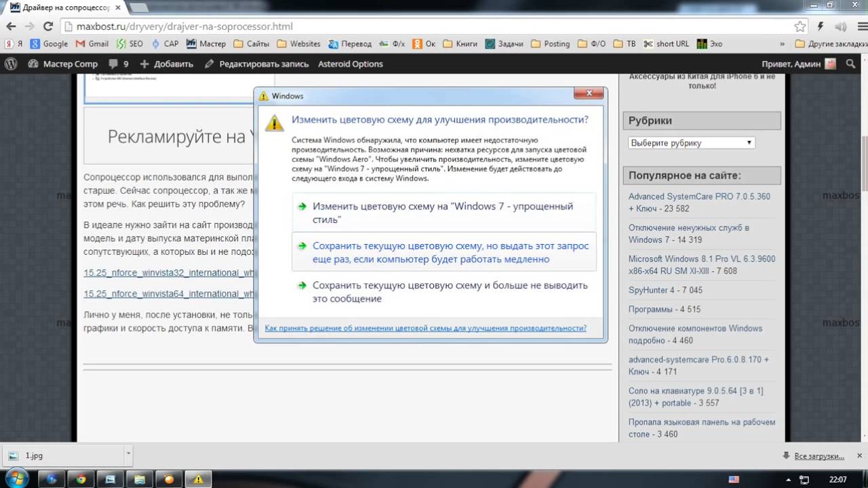Choose change scheme to Windows 7 упрощенный стиль

coord(443,213)
